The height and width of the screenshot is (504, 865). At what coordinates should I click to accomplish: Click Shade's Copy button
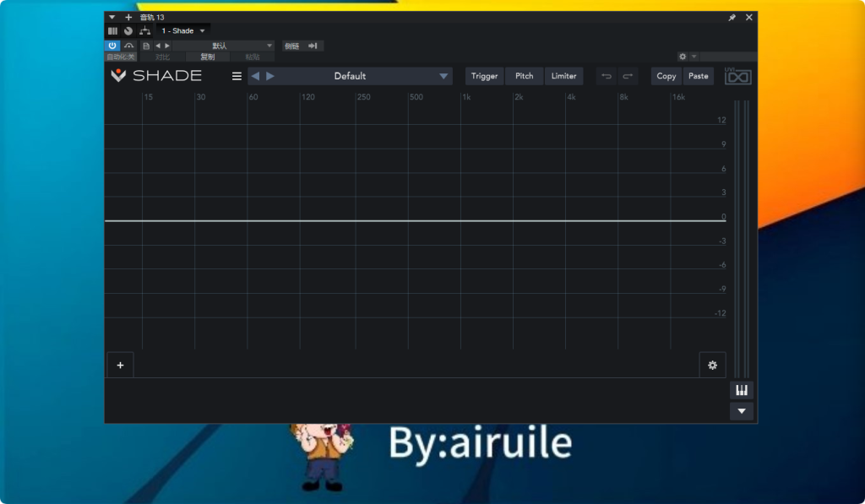pos(666,76)
